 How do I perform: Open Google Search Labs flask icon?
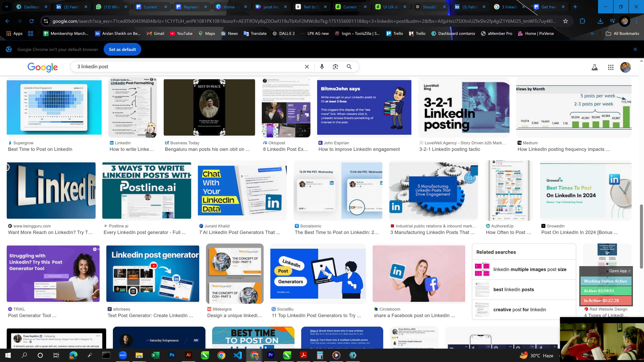pos(595,67)
